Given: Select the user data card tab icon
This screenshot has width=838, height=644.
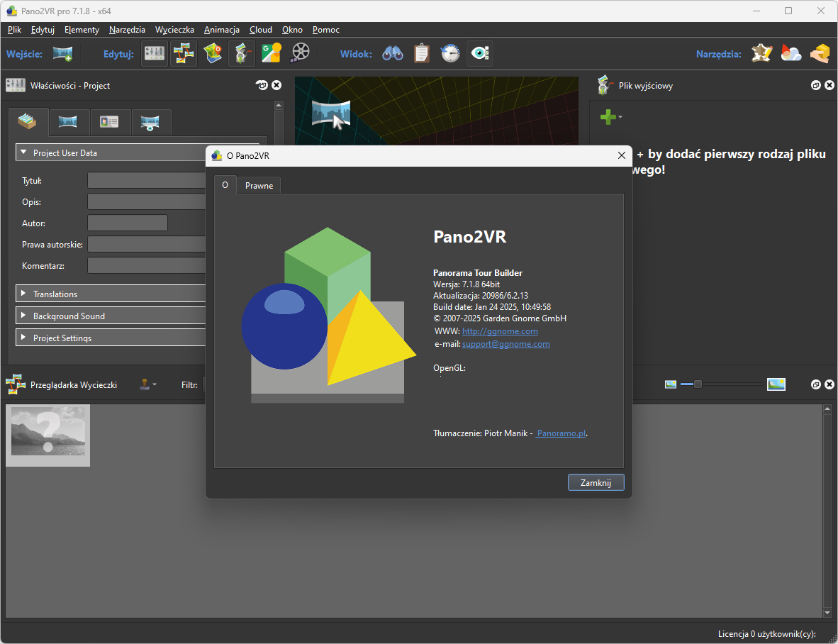Looking at the screenshot, I should (x=109, y=123).
